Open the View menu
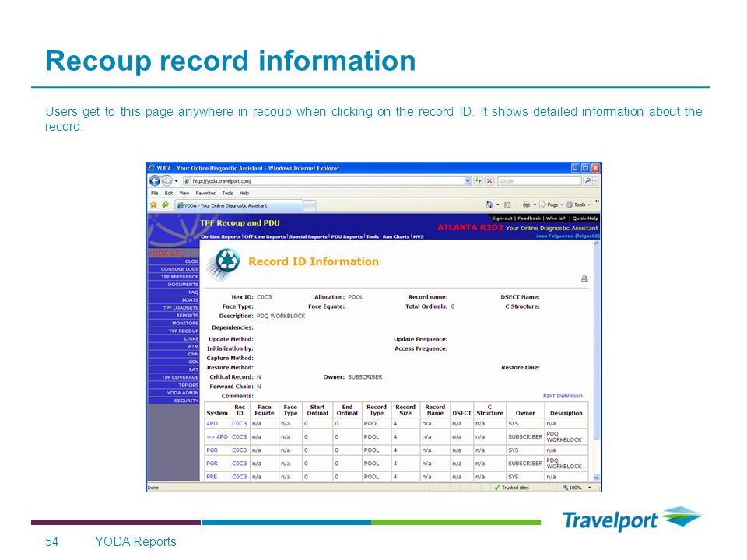Viewport: 747px width, 560px height. click(184, 194)
